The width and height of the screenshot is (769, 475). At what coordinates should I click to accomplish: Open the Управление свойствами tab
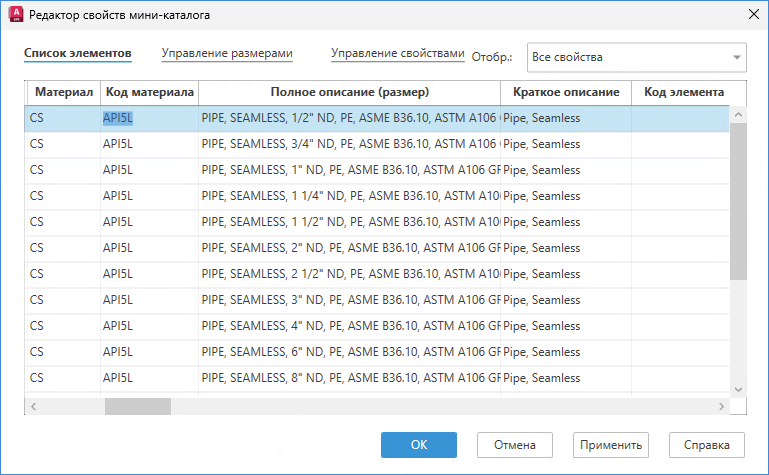point(398,53)
